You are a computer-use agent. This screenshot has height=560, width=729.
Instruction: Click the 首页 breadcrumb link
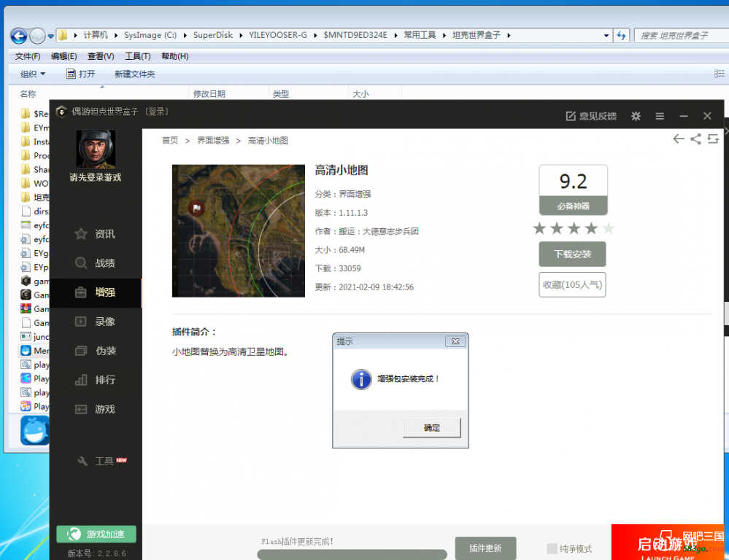point(170,140)
